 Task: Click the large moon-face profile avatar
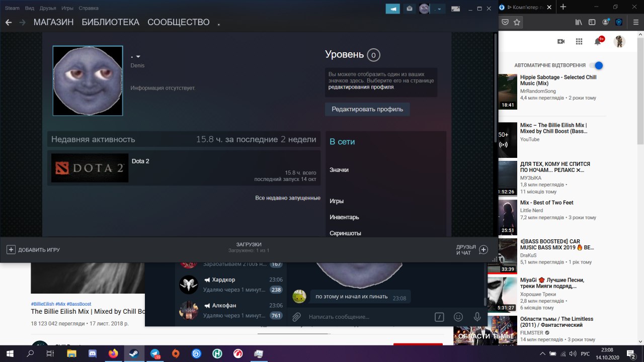[88, 80]
